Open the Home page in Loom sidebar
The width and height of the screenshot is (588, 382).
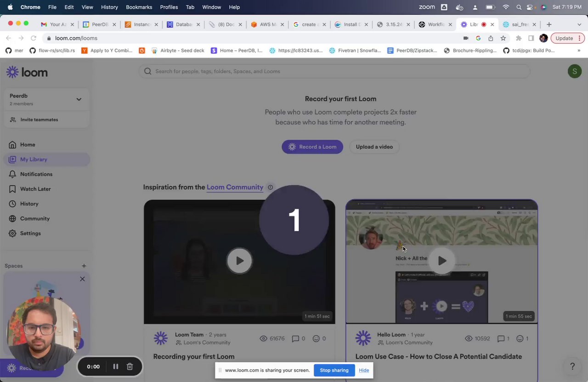tap(28, 144)
